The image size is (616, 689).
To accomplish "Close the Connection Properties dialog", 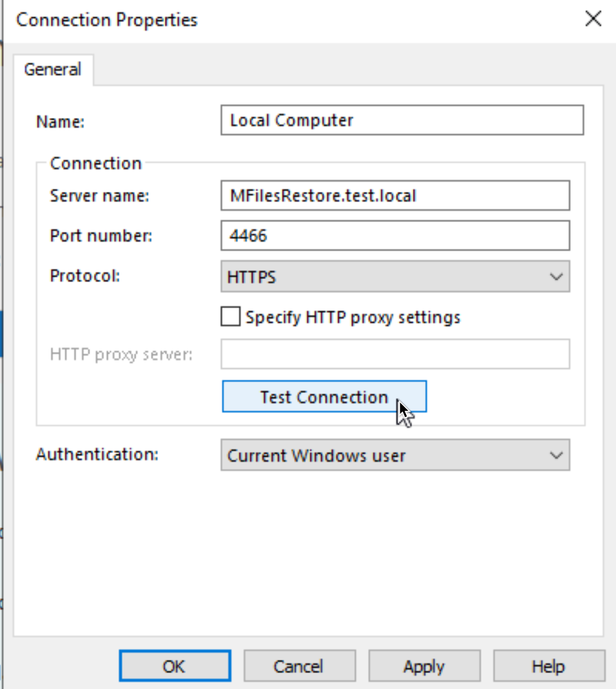I will (x=593, y=19).
